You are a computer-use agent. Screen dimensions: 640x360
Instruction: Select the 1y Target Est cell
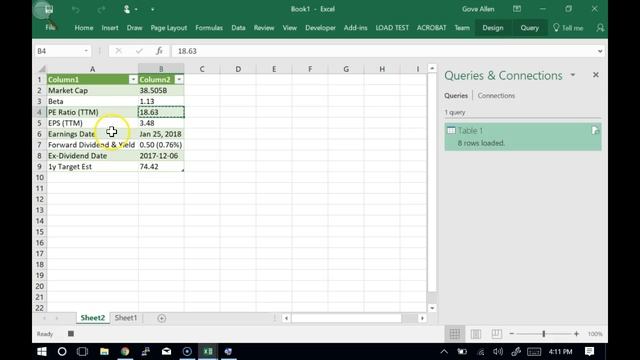pyautogui.click(x=93, y=167)
